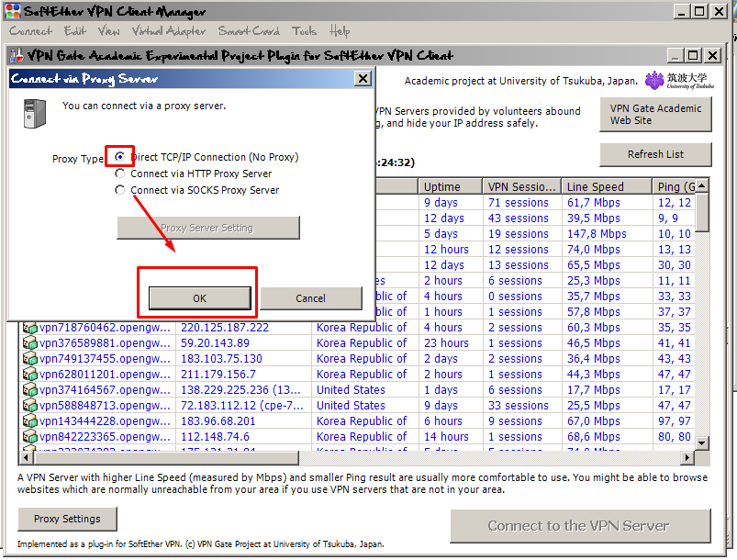Click the vertical scrollbar thumb
Viewport: 737px width, 560px height.
(701, 213)
